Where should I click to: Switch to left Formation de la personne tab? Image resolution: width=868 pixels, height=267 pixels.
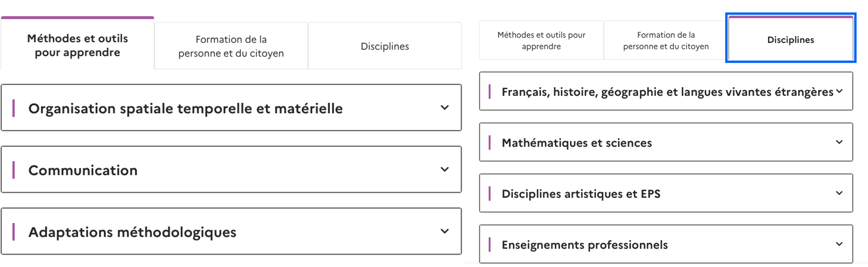231,46
